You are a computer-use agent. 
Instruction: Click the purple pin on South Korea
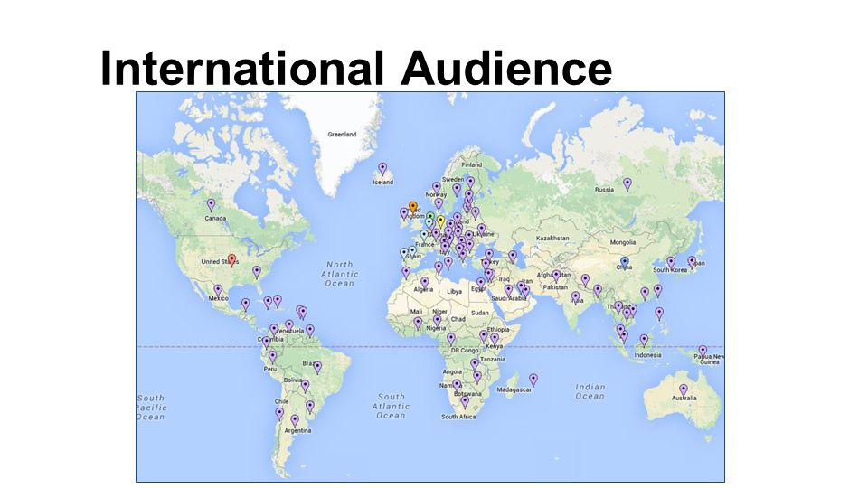coord(671,262)
